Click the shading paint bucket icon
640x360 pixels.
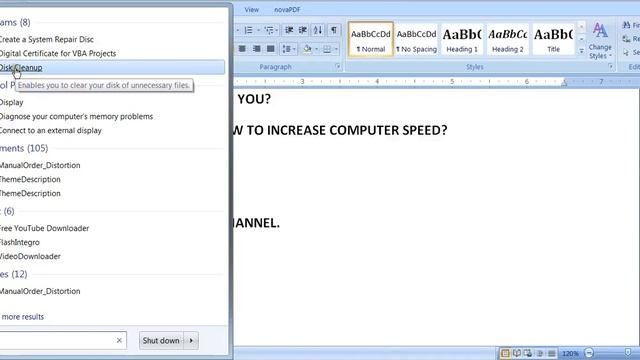click(x=307, y=49)
